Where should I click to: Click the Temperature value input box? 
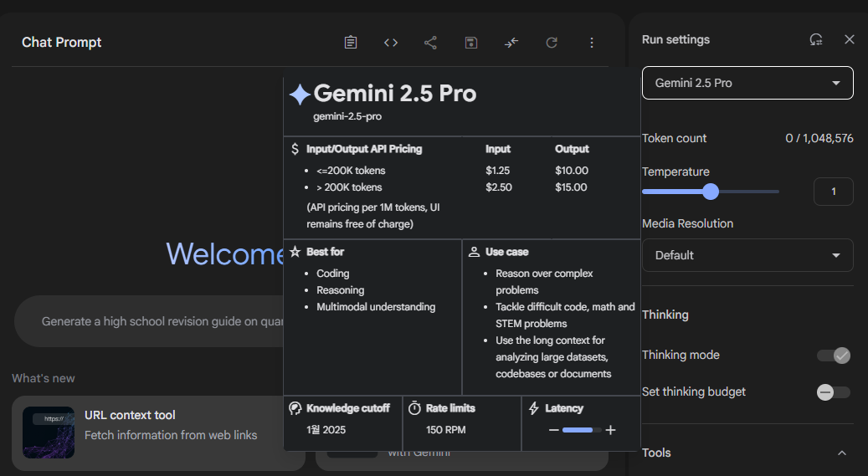click(833, 192)
